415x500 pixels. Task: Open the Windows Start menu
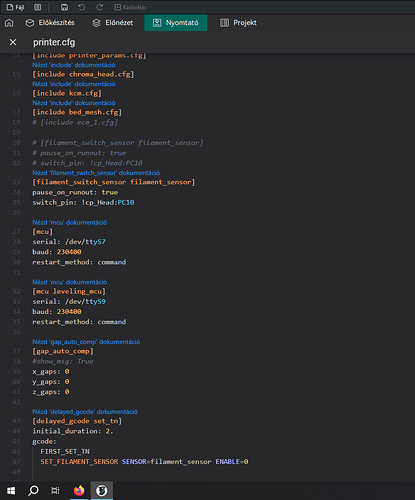coord(11,491)
